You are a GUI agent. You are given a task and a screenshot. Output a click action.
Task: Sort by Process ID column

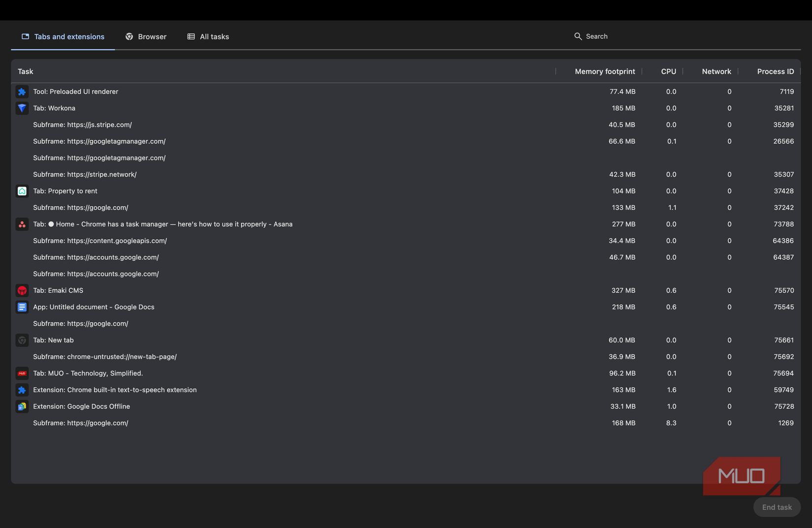[x=775, y=71]
